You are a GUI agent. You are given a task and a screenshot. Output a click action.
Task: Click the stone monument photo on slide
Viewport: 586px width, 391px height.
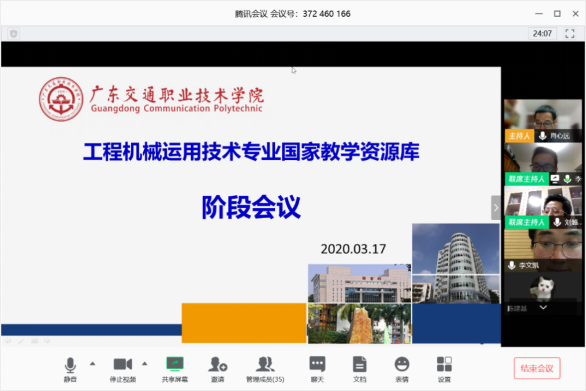359,323
